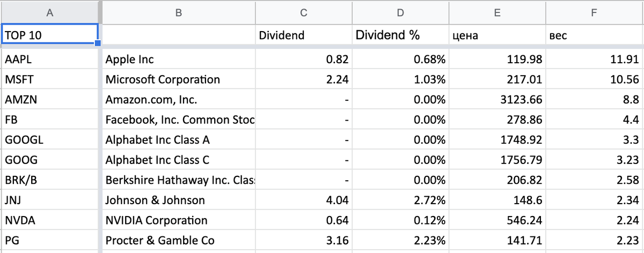Click the empty header cell B1
The image size is (644, 253).
click(x=178, y=35)
